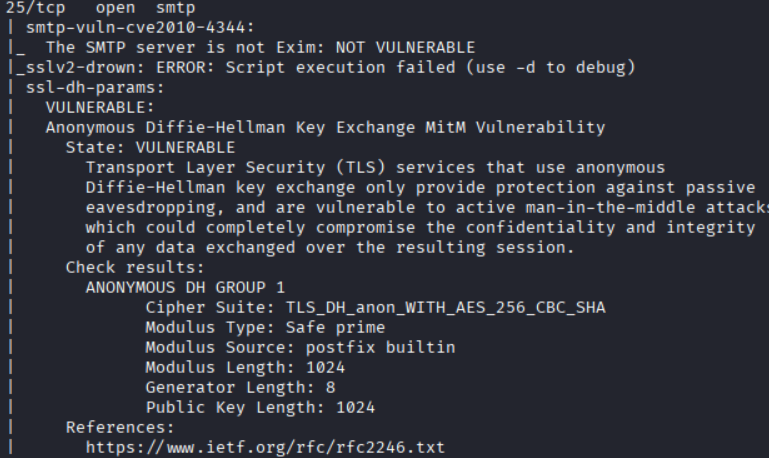Click the "Modulus Type: Safe prime" line
Viewport: 769px width, 458px height.
(x=265, y=327)
